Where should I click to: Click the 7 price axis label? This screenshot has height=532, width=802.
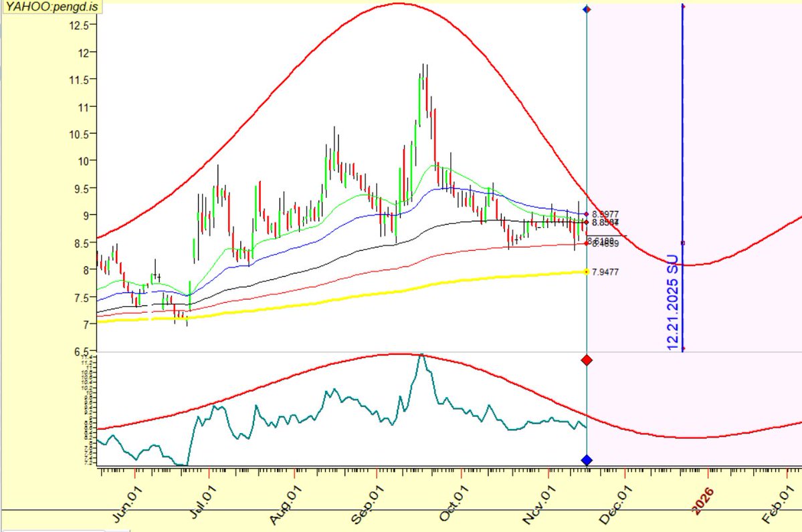87,325
